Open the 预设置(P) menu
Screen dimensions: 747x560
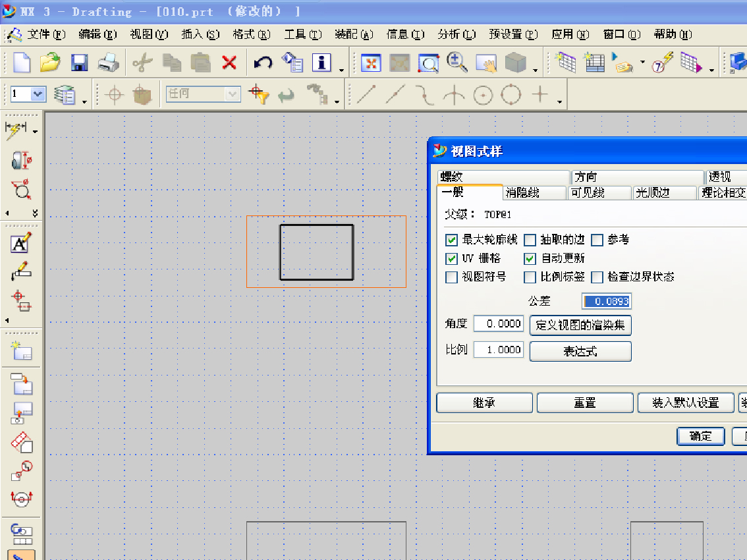coord(514,34)
